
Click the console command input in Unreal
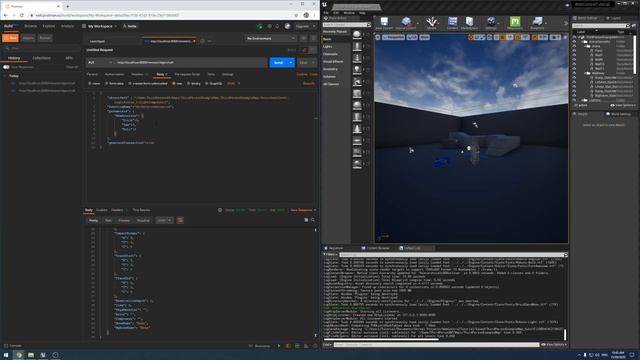pos(436,344)
